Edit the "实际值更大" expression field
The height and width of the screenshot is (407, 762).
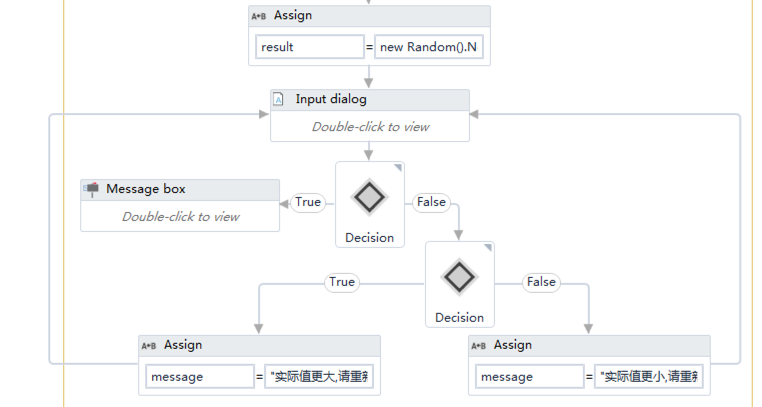coord(319,377)
